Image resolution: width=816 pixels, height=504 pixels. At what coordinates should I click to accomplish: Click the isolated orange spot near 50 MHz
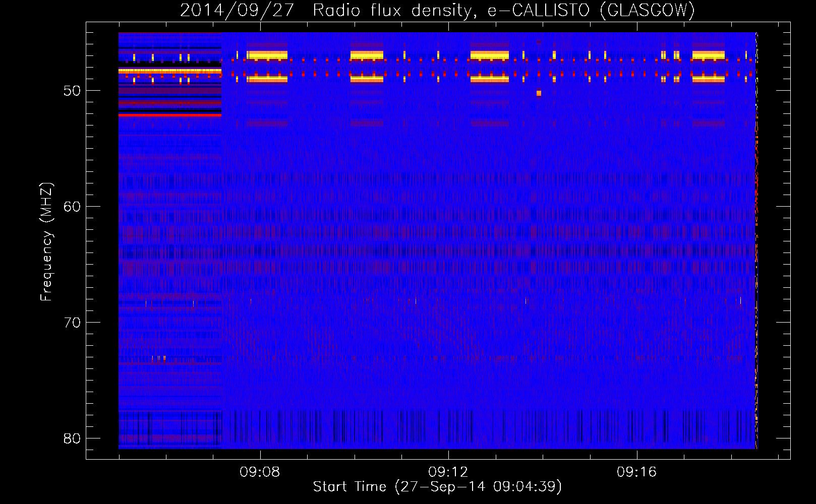point(539,93)
